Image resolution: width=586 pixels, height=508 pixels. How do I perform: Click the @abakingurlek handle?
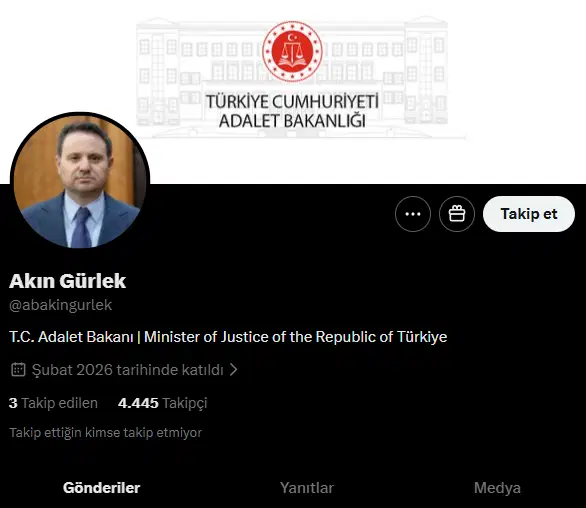coord(61,305)
